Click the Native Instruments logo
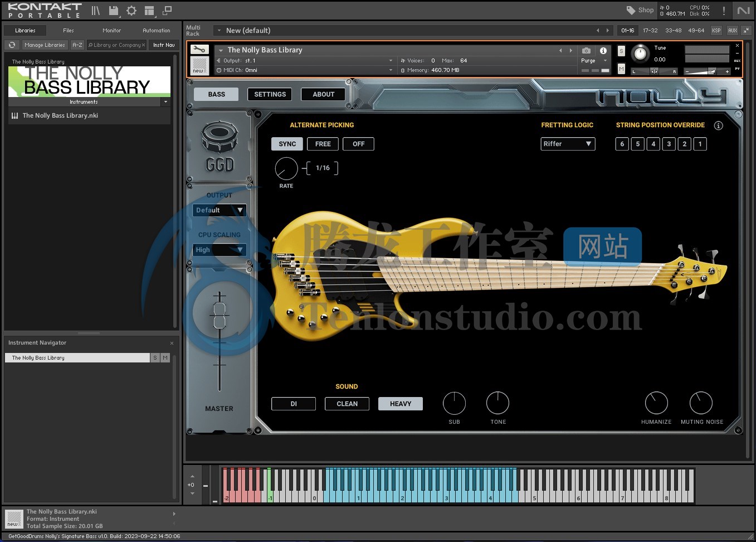The image size is (756, 542). [744, 11]
